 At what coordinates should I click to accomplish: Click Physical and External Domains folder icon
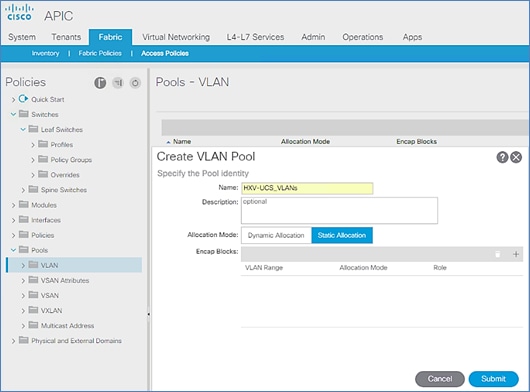coord(24,340)
